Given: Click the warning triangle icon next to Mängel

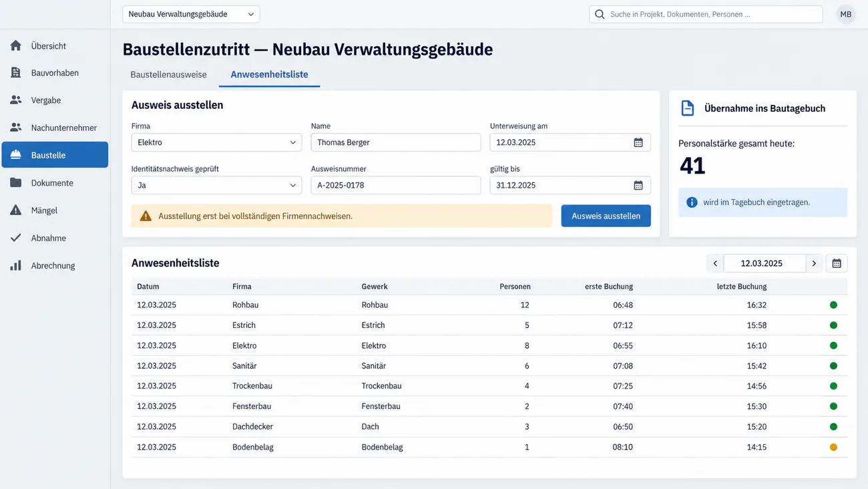Looking at the screenshot, I should pos(16,210).
